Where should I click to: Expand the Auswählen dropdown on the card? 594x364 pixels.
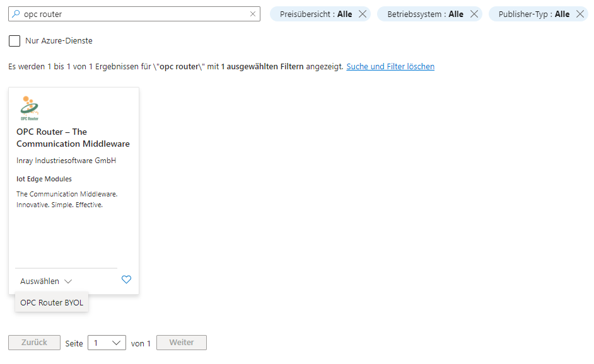click(x=46, y=282)
